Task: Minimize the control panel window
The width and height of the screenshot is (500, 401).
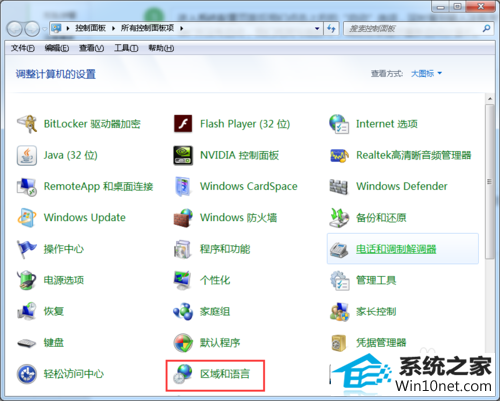Action: [441, 7]
